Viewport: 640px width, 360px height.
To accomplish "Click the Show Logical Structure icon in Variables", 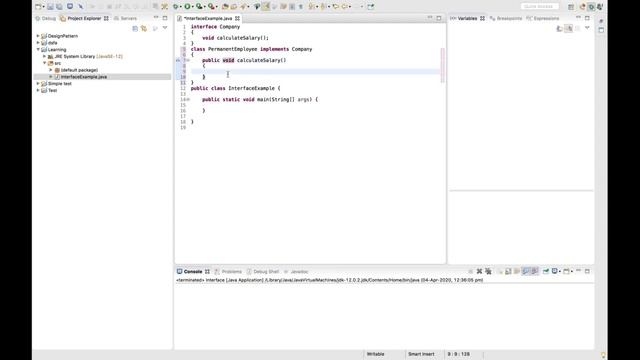I will tap(568, 29).
